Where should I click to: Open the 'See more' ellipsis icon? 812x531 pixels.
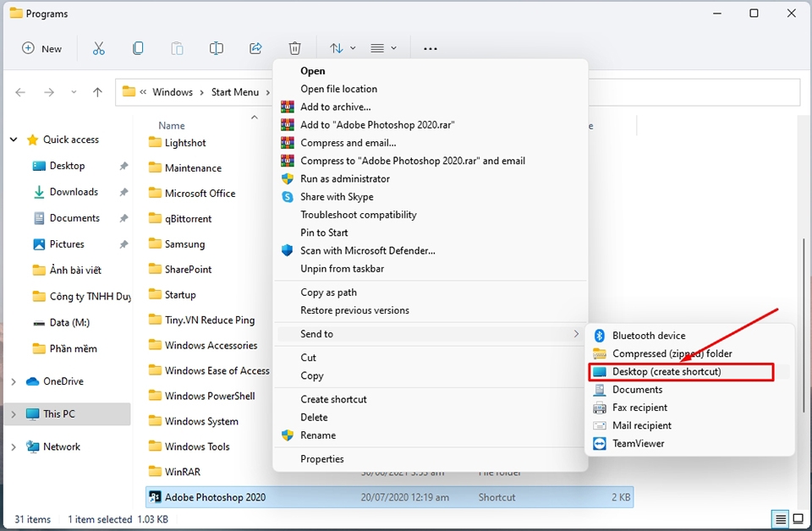(x=430, y=48)
